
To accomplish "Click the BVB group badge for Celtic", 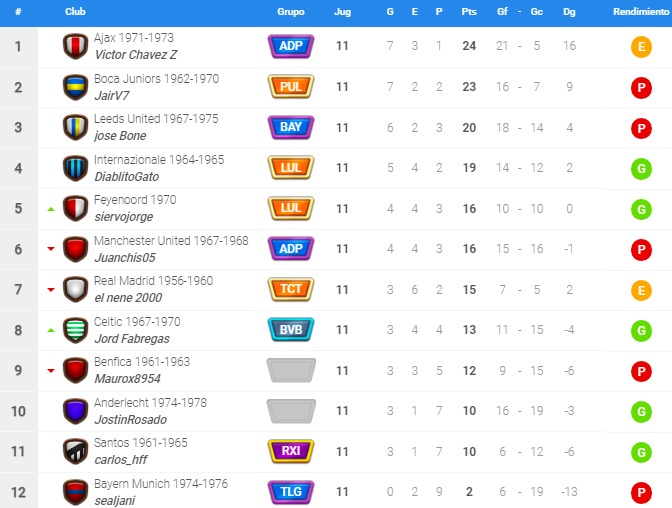I will click(291, 330).
